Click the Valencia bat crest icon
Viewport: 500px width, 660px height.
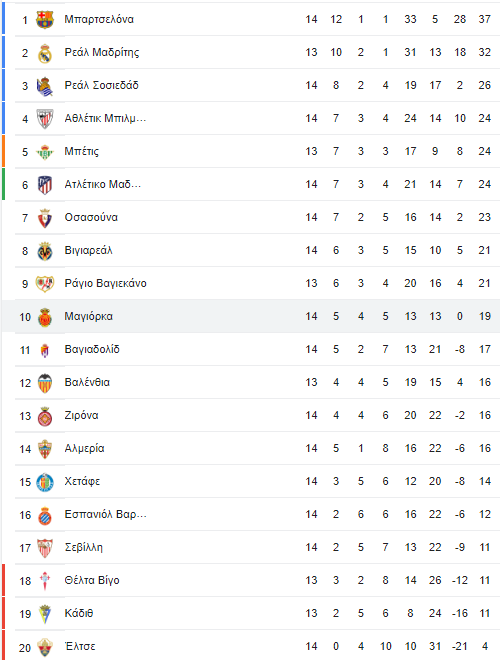click(45, 383)
